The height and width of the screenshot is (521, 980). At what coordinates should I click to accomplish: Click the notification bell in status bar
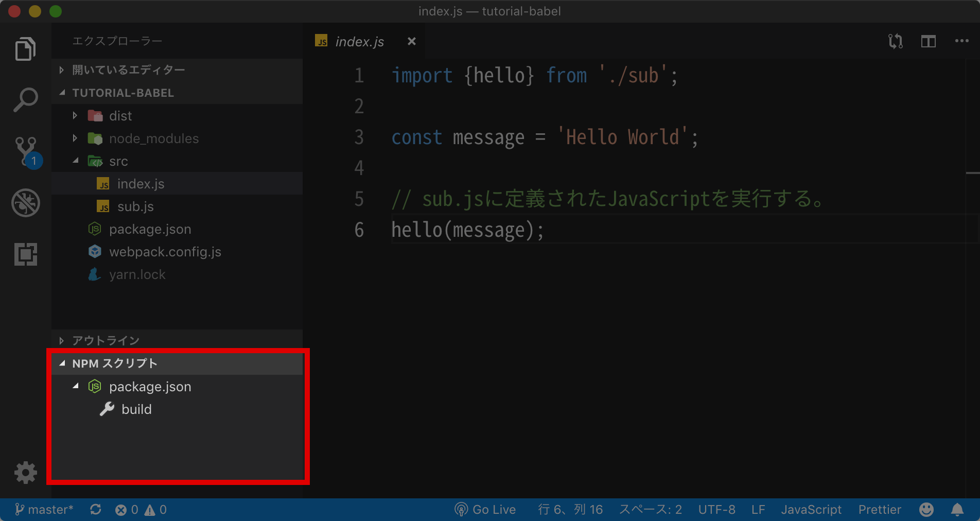coord(957,510)
